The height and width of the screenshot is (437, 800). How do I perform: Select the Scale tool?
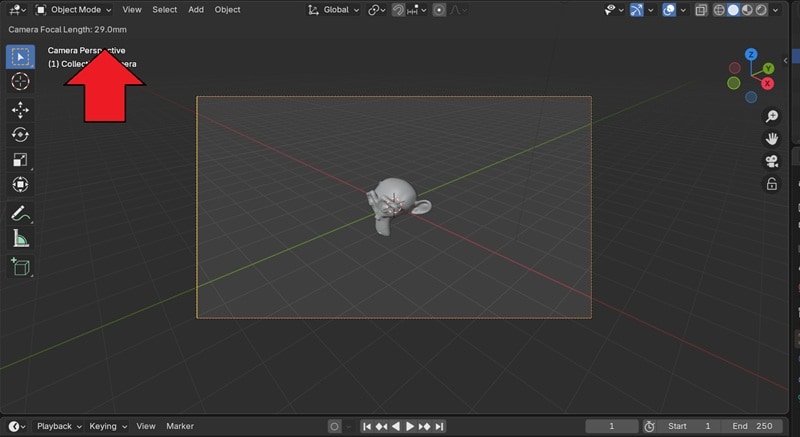pos(20,160)
